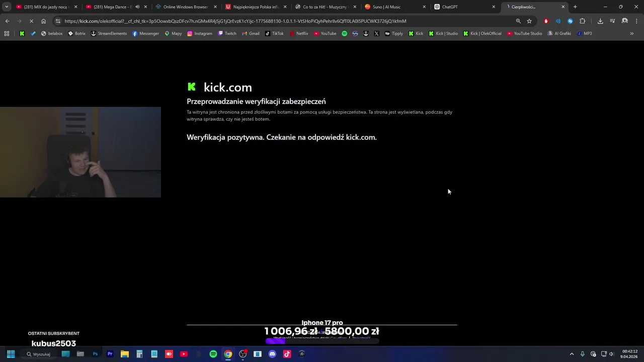Open the belabox bookmark
Screen dimensions: 644x362
point(52,34)
